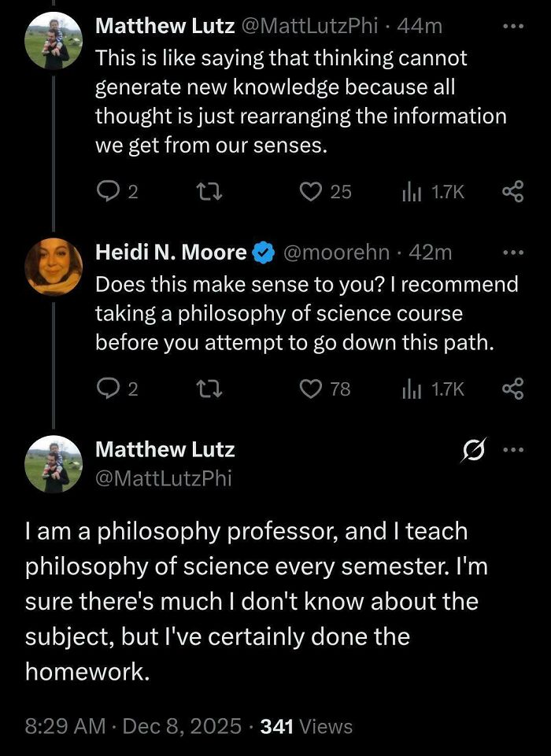Open more options on the main tweet

(x=513, y=450)
